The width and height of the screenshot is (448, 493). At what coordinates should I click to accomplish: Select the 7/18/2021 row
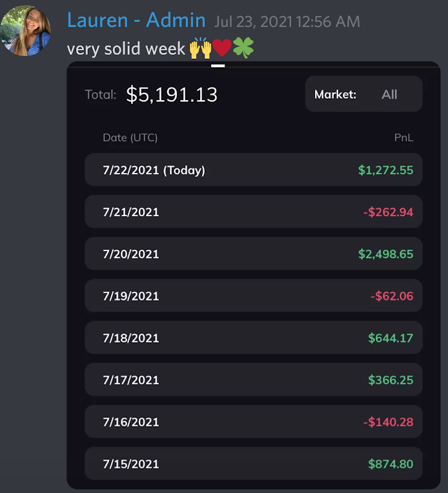254,337
